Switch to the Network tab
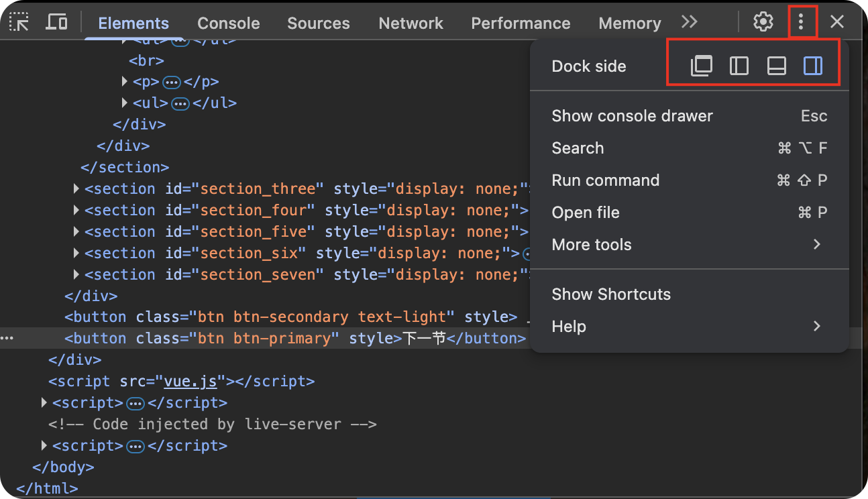868x499 pixels. coord(411,22)
